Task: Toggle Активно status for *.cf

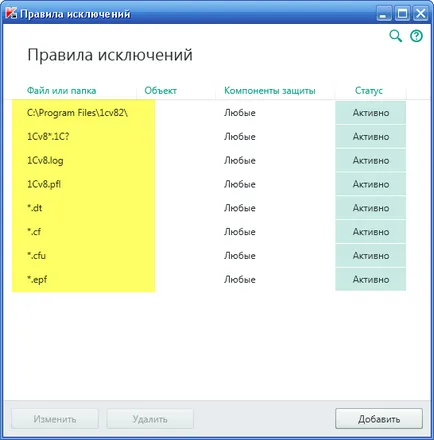Action: coord(371,232)
